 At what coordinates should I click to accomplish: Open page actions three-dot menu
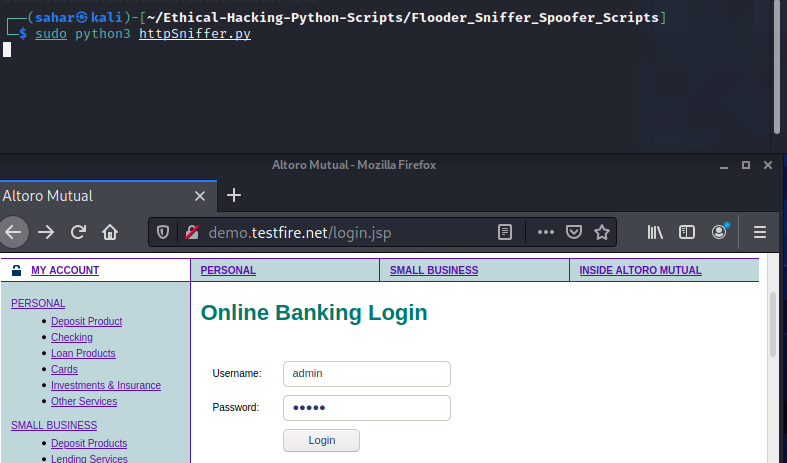(546, 232)
